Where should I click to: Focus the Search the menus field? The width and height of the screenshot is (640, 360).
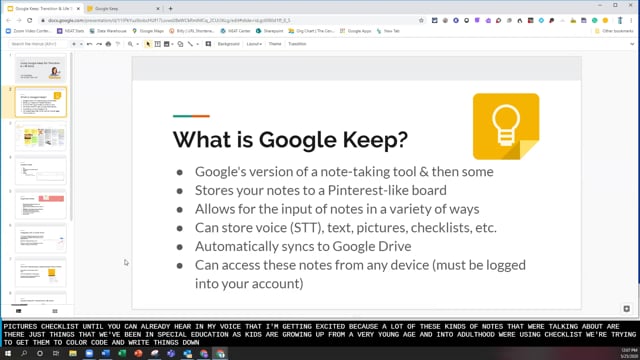coord(38,44)
